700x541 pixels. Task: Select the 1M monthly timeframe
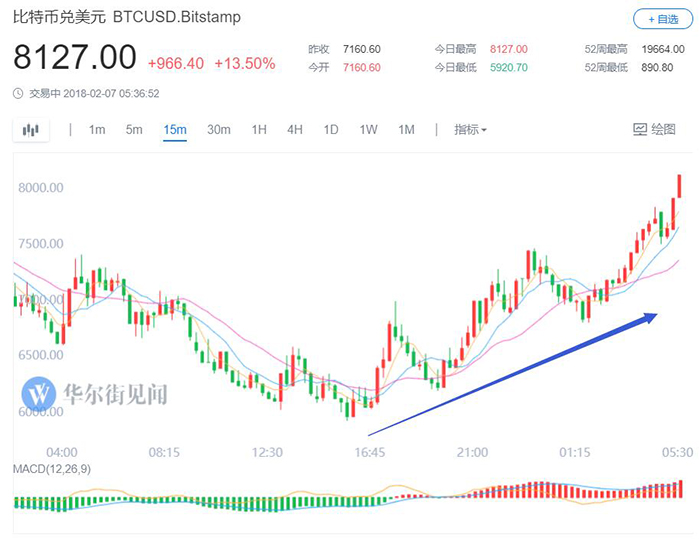[406, 130]
